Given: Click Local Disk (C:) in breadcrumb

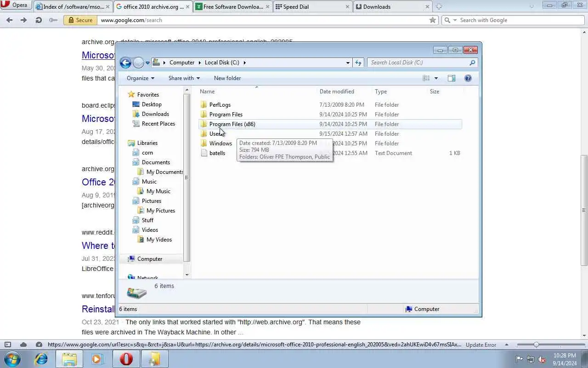Looking at the screenshot, I should [x=222, y=63].
